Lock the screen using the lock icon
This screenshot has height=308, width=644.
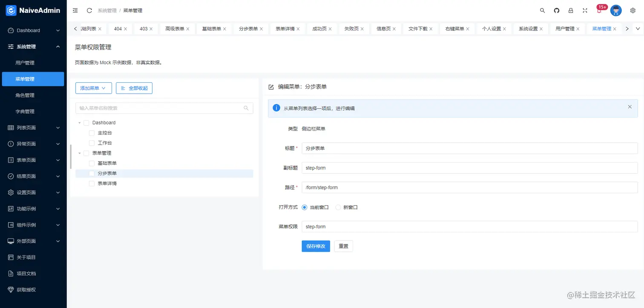(571, 10)
